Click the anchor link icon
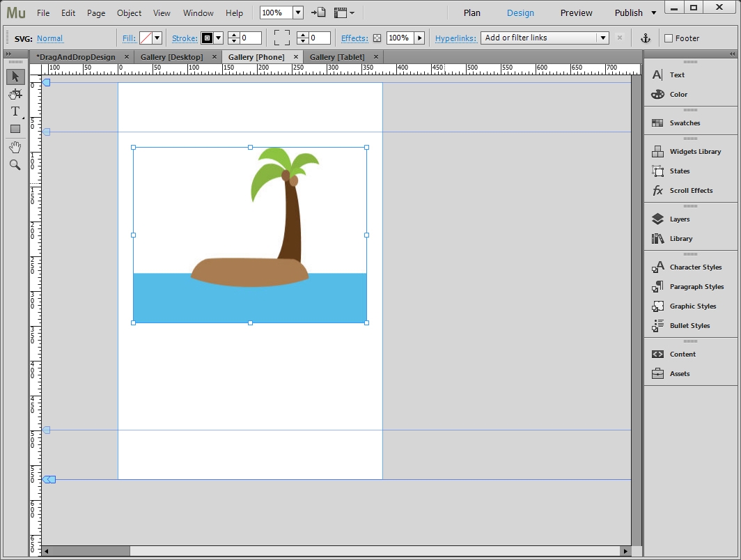741x560 pixels. pyautogui.click(x=645, y=38)
